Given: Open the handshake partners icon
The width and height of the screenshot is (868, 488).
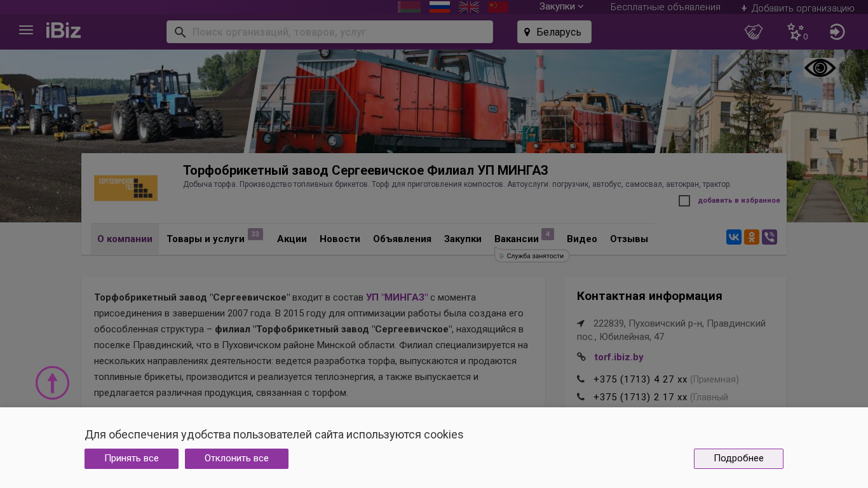Looking at the screenshot, I should 754,32.
